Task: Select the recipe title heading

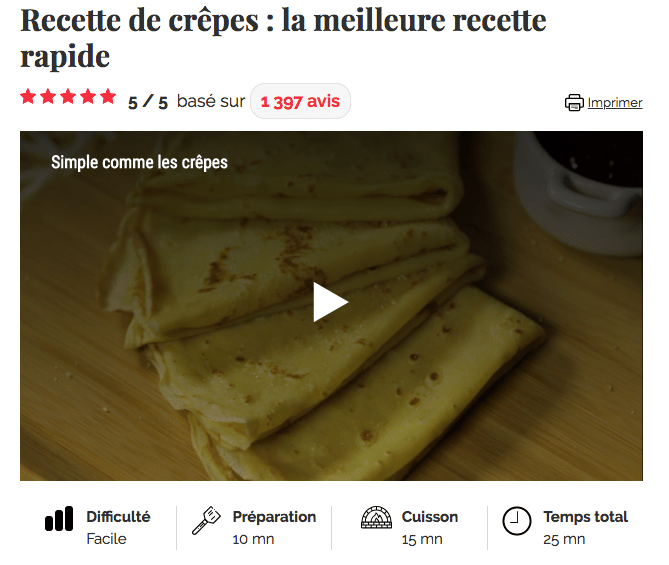Action: [x=283, y=38]
